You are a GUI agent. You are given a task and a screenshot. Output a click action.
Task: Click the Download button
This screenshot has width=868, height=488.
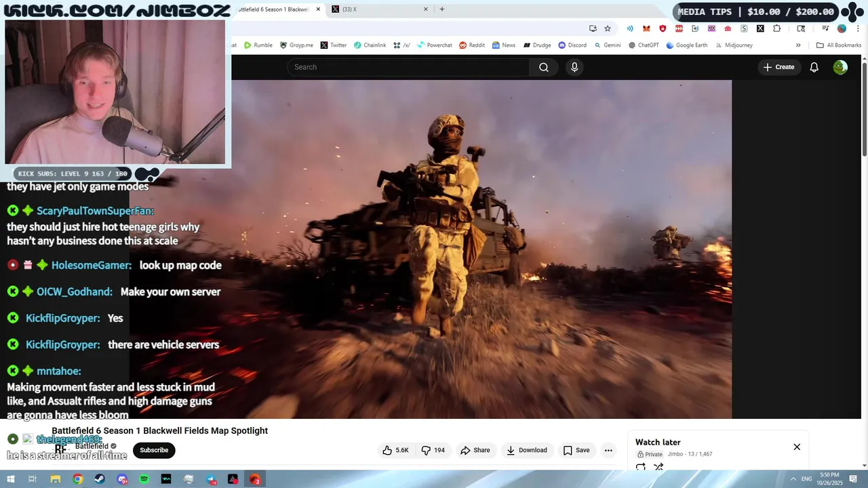[527, 450]
